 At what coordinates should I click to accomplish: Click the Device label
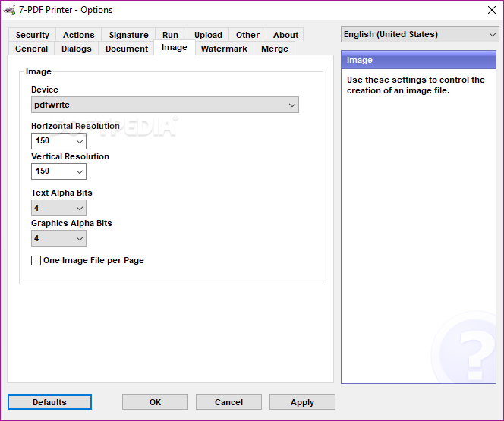click(45, 90)
